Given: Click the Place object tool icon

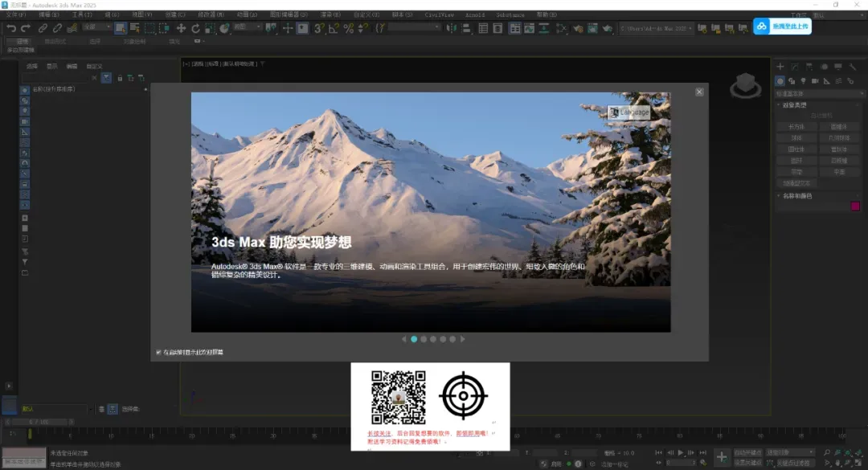Looking at the screenshot, I should [225, 28].
